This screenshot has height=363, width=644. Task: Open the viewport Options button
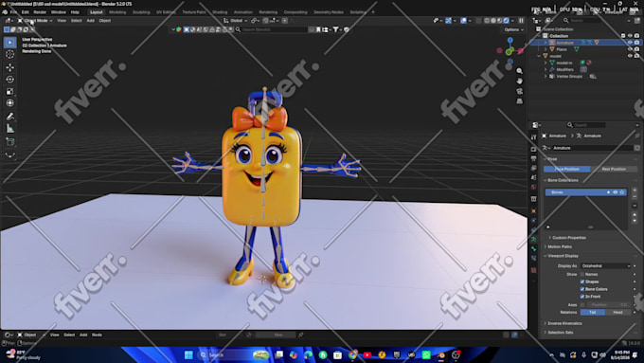(513, 29)
